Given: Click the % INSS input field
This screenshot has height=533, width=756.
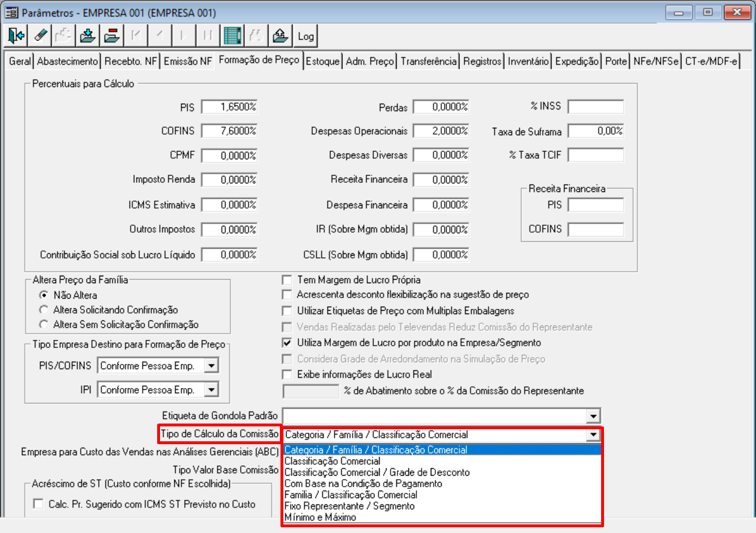Looking at the screenshot, I should pos(595,107).
